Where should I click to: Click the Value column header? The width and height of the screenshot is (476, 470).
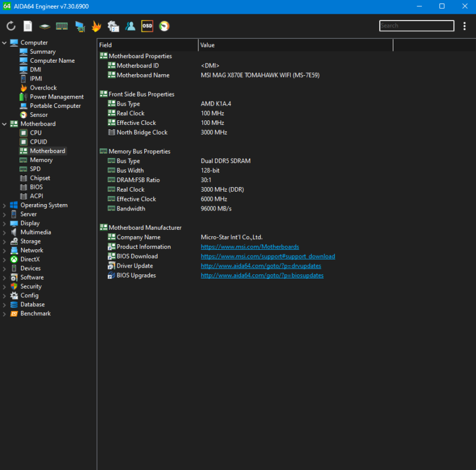pyautogui.click(x=295, y=45)
